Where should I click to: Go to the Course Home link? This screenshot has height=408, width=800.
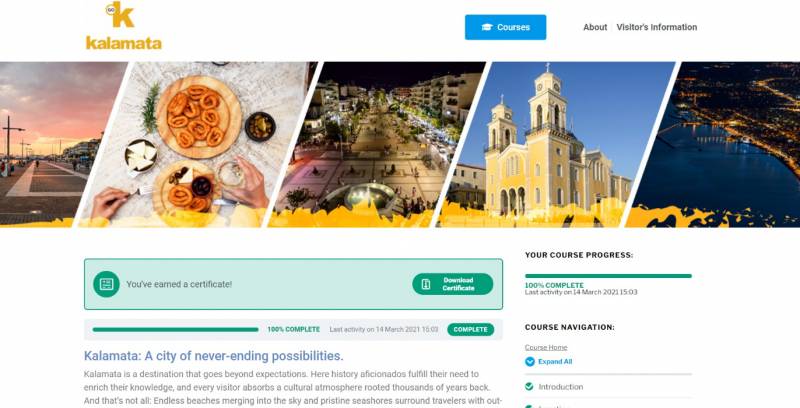click(546, 347)
